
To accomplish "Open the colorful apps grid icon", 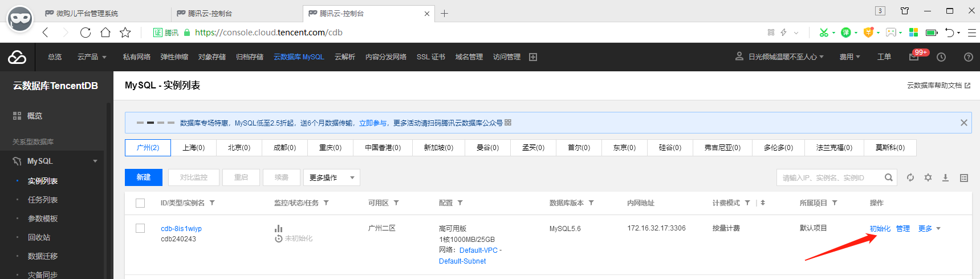I will click(x=913, y=33).
